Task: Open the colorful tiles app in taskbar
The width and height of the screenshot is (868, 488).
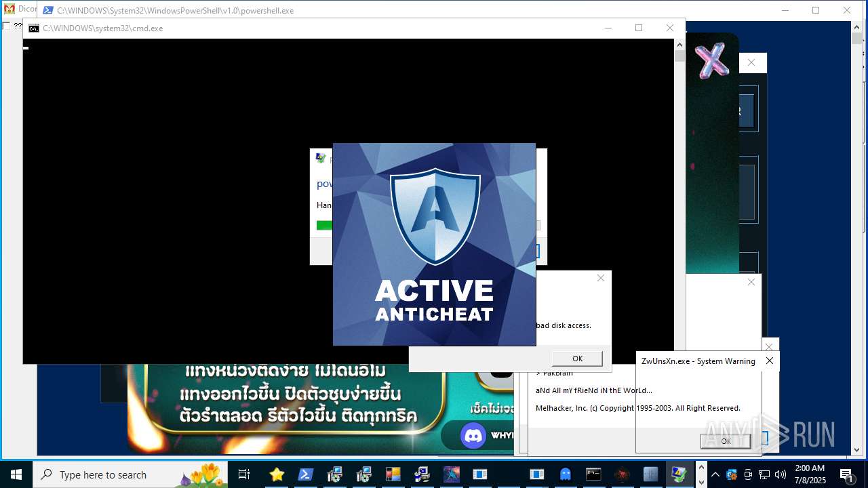Action: (393, 474)
